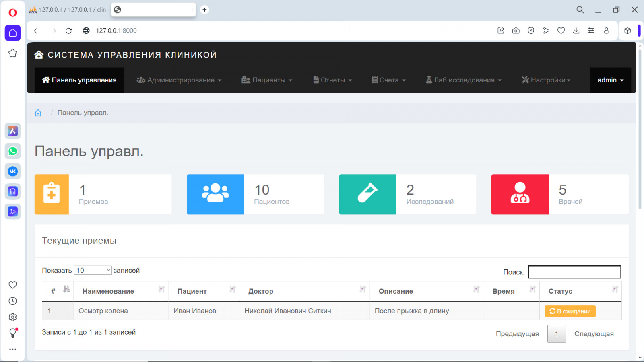Click the blue play-arrow sidebar icon
644x362 pixels.
(x=13, y=212)
